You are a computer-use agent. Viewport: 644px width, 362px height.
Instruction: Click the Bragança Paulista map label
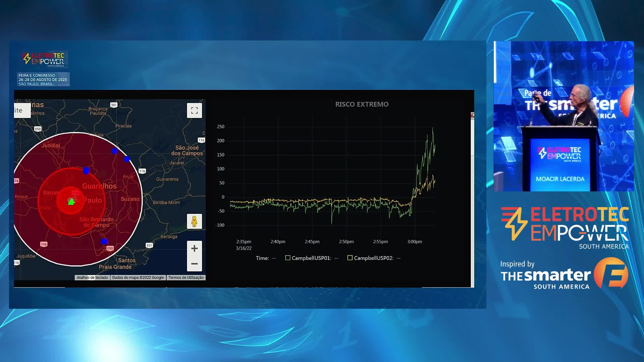click(x=98, y=111)
